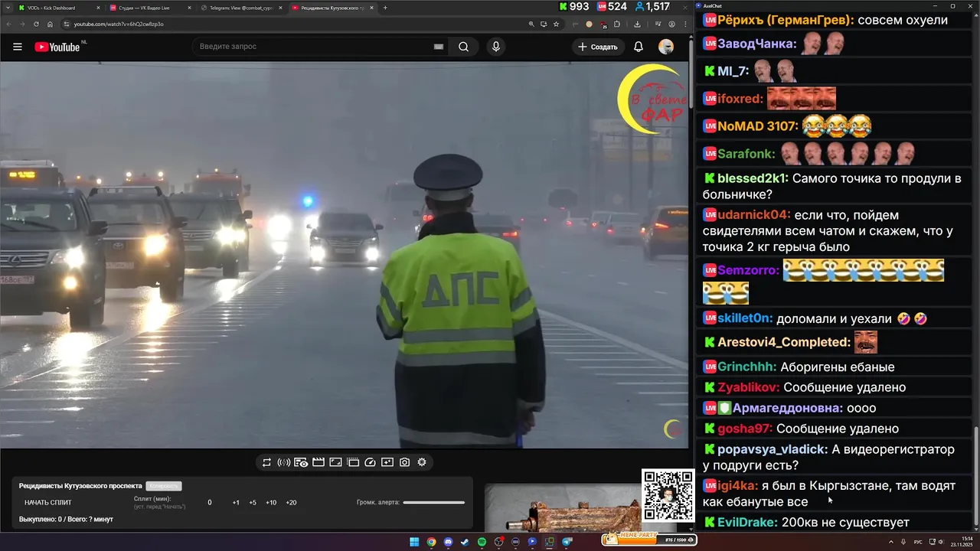Open a new browser tab with plus
This screenshot has height=551, width=980.
[385, 8]
